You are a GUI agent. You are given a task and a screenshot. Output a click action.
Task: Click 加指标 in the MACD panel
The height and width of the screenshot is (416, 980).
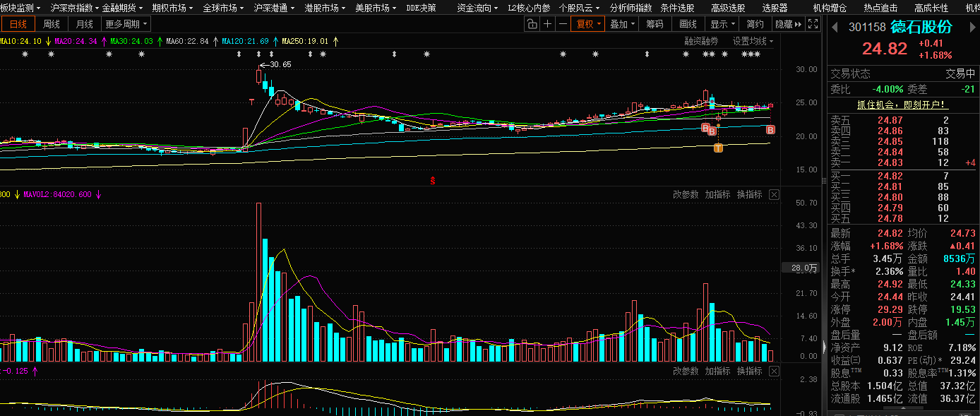717,371
